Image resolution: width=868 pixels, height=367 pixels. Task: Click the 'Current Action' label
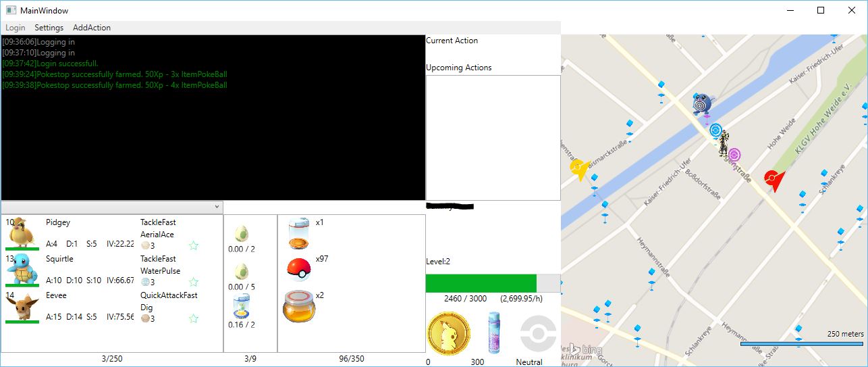click(x=452, y=41)
